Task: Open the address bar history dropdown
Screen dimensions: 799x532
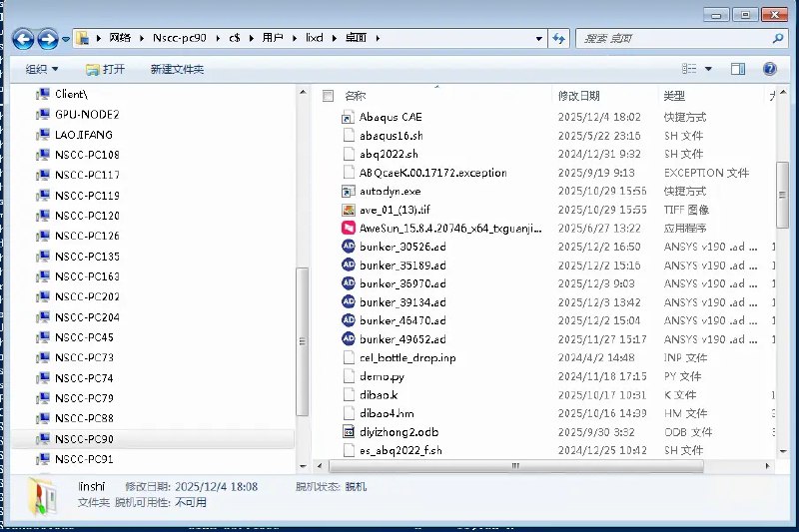Action: coord(538,38)
